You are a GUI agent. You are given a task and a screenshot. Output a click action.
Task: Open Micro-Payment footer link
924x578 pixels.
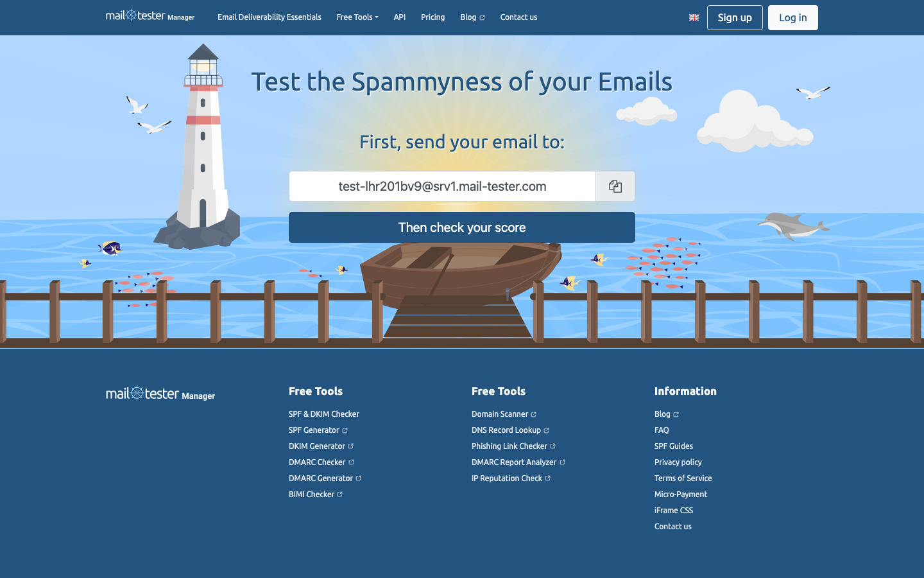(x=681, y=495)
